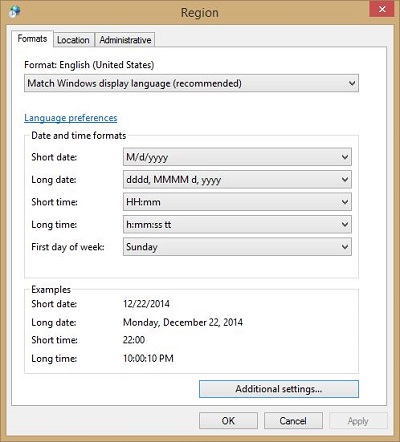The height and width of the screenshot is (442, 400).
Task: Confirm changes with the OK button
Action: coord(228,421)
